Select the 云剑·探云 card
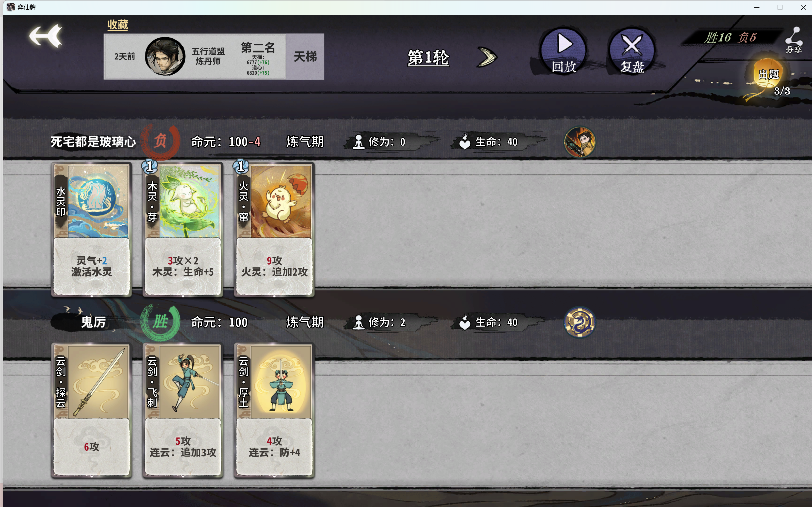This screenshot has width=812, height=507. point(92,410)
